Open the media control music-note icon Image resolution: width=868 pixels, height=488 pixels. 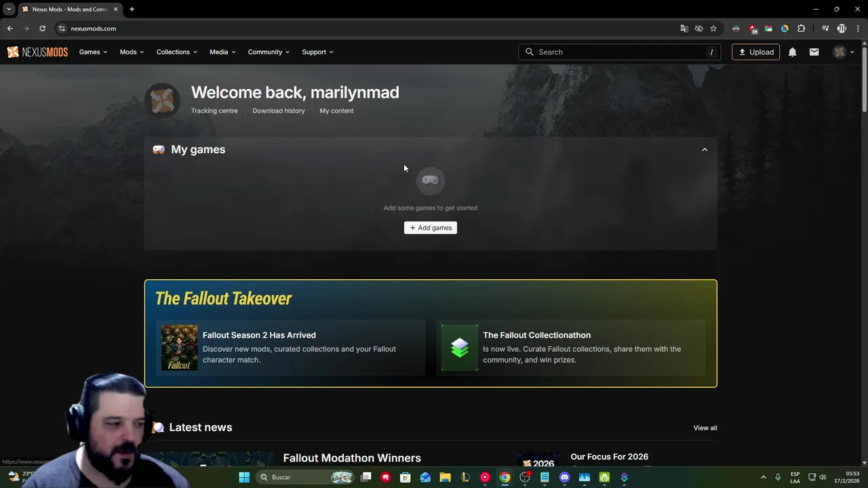tap(825, 28)
